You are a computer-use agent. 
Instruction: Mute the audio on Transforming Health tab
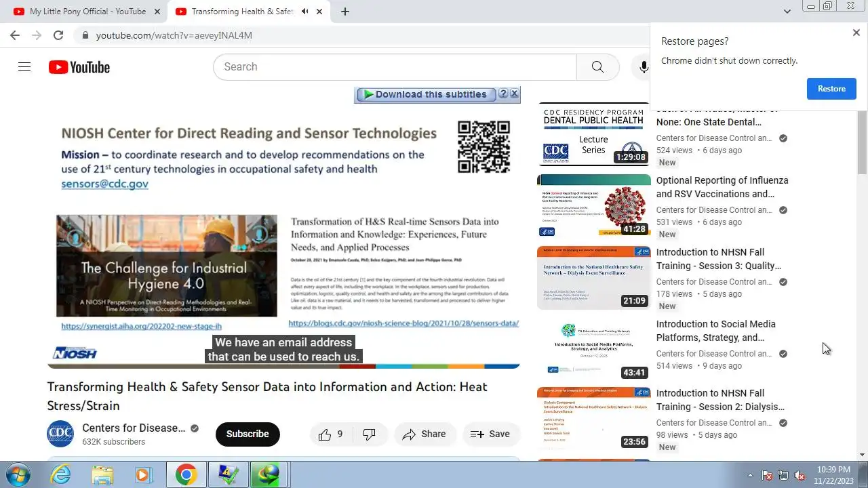(304, 12)
